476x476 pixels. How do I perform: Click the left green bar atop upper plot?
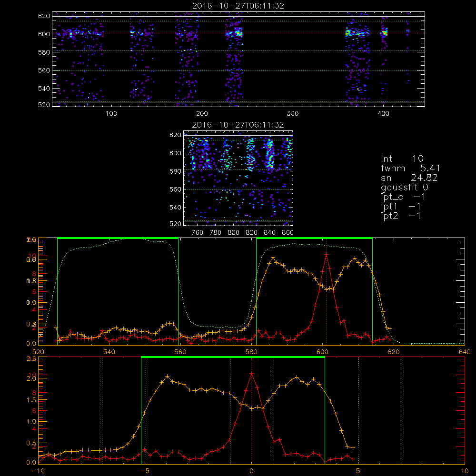118,238
